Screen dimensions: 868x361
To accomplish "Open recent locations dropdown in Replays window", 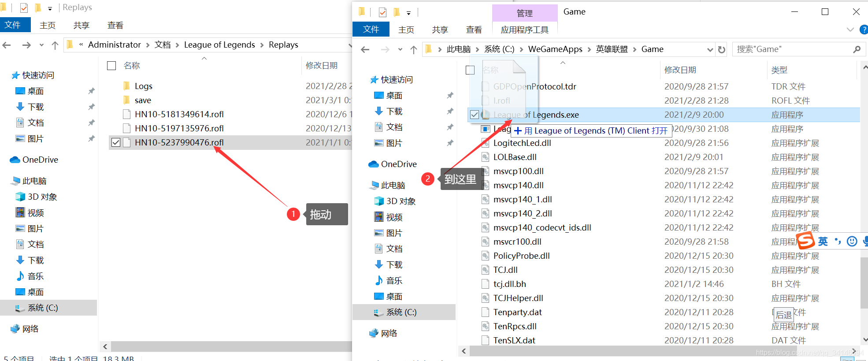I will coord(41,45).
